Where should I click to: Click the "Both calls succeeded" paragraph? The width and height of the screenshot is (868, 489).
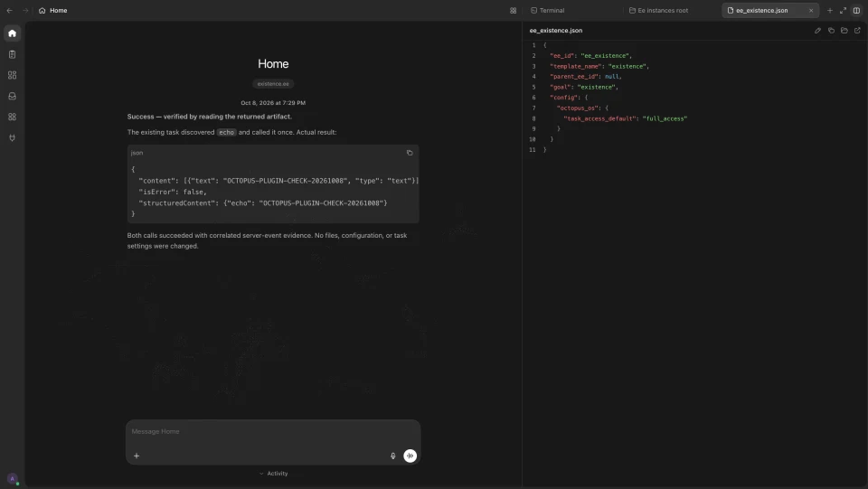click(268, 240)
